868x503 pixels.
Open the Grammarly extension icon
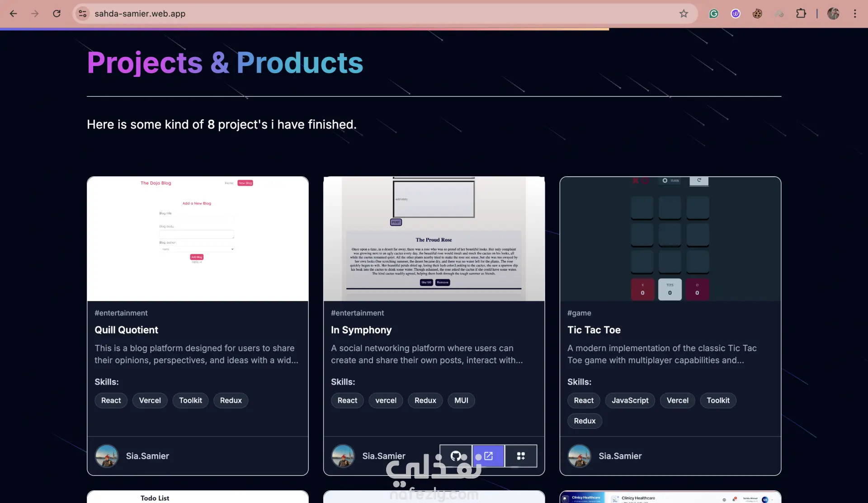[x=714, y=14]
